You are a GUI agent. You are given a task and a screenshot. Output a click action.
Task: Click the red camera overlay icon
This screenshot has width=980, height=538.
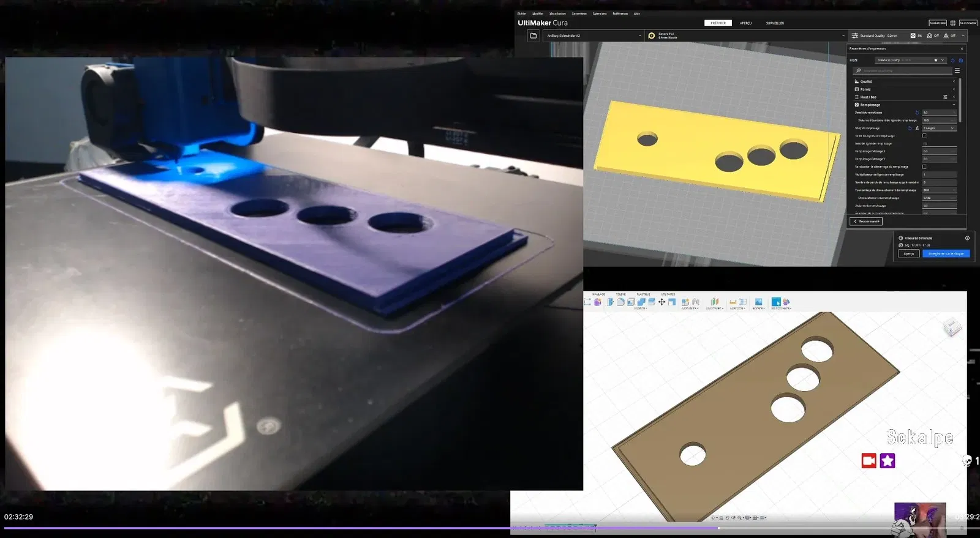[x=869, y=460]
